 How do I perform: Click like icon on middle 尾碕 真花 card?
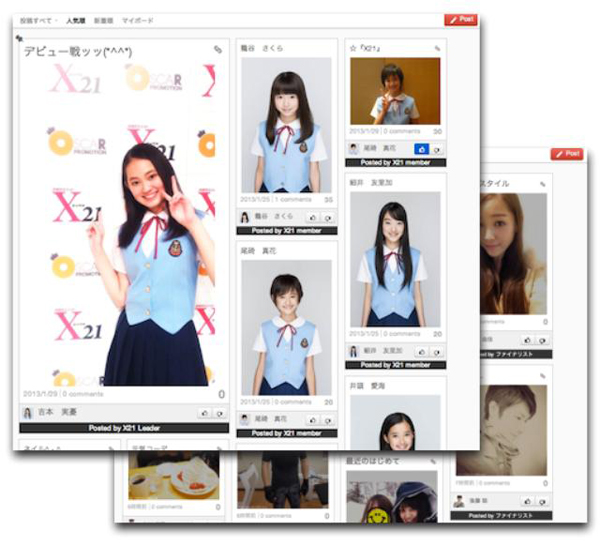pyautogui.click(x=312, y=419)
